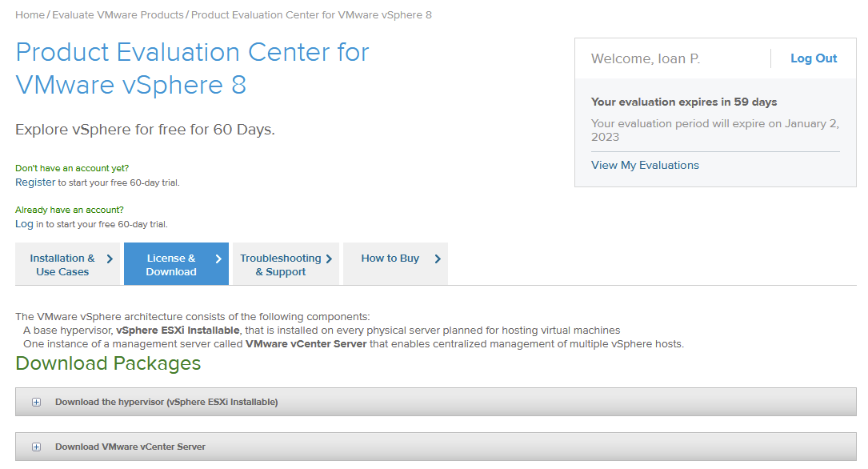This screenshot has width=868, height=469.
Task: Click the Log in link for existing accounts
Action: [x=24, y=224]
